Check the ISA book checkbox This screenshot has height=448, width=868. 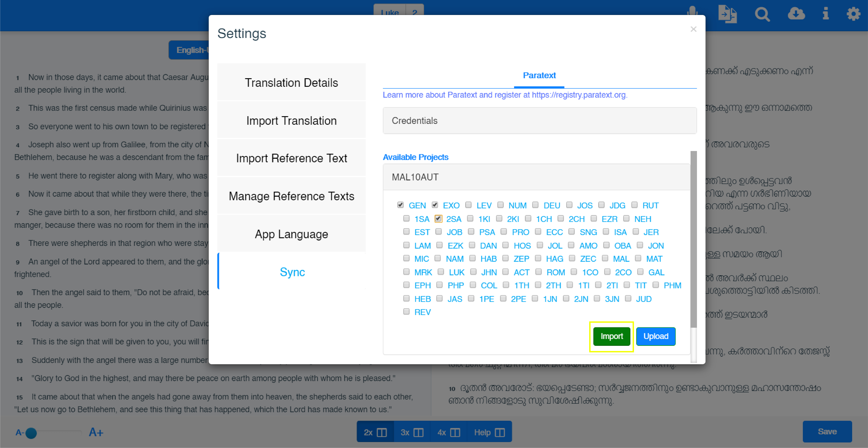click(606, 232)
